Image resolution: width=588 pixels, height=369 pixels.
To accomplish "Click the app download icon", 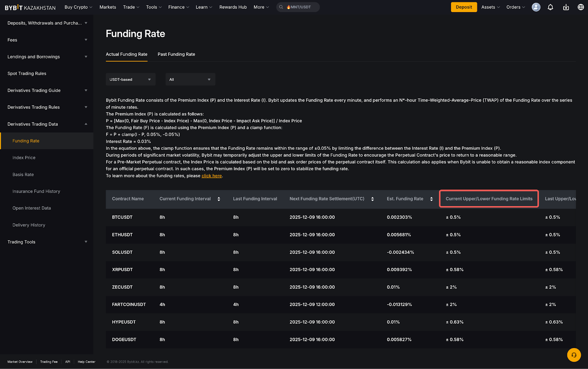I will tap(566, 7).
